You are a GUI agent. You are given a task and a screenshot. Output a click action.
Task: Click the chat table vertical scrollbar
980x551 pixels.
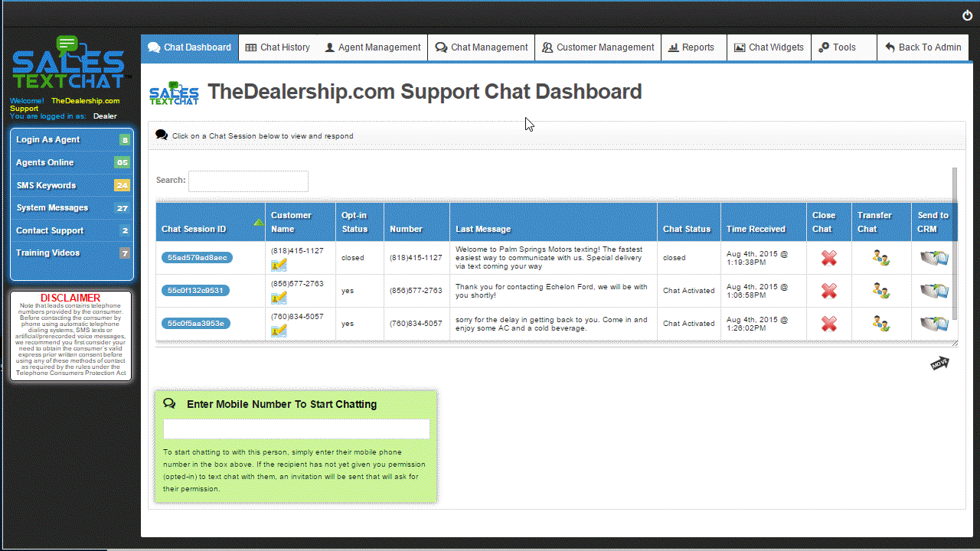click(x=955, y=245)
